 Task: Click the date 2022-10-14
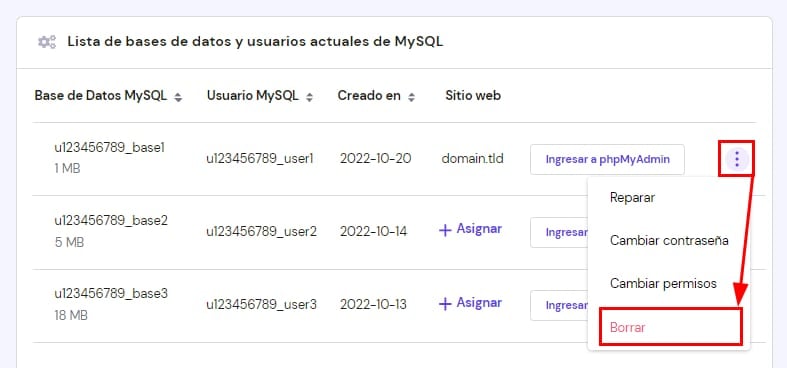click(373, 232)
